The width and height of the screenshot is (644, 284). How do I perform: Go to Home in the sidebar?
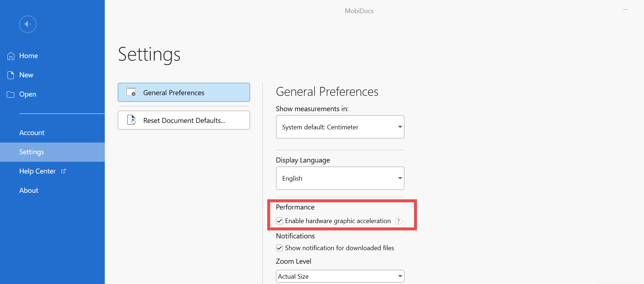pyautogui.click(x=52, y=56)
